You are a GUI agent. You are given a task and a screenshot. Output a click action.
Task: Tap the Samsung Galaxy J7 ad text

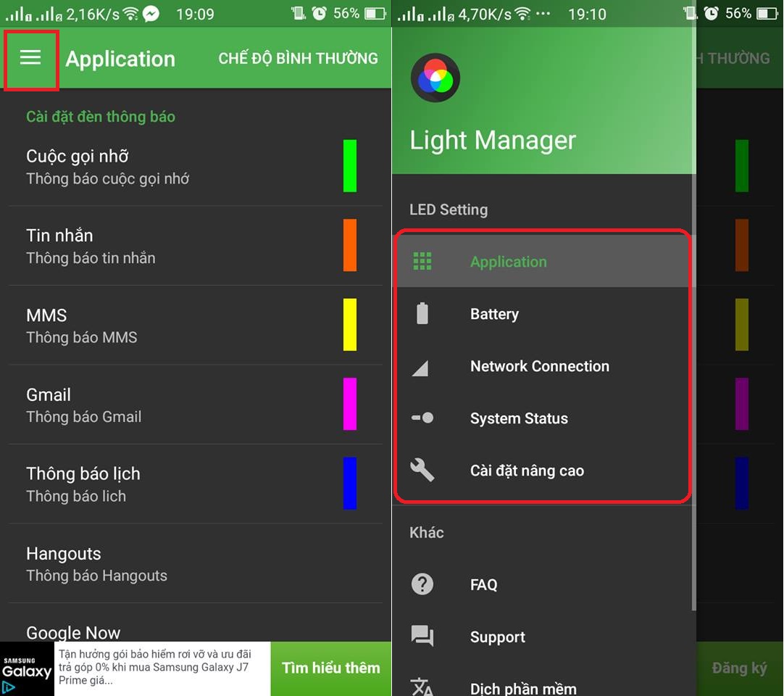tap(155, 668)
